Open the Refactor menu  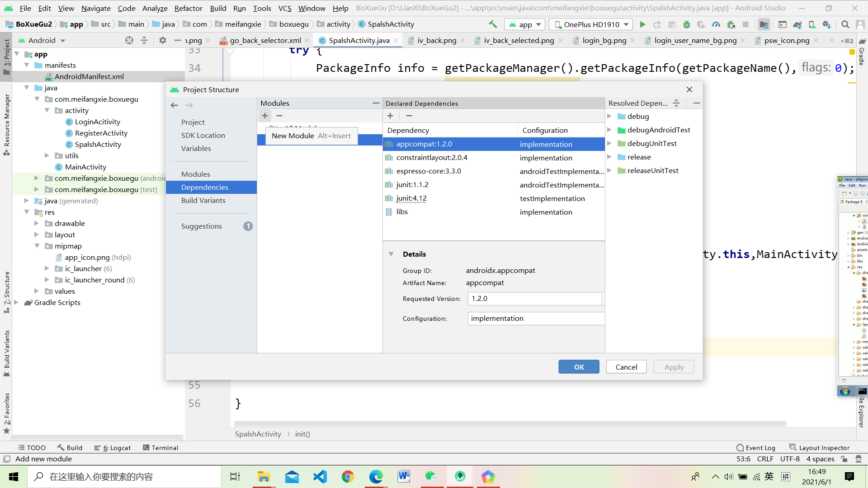point(188,8)
